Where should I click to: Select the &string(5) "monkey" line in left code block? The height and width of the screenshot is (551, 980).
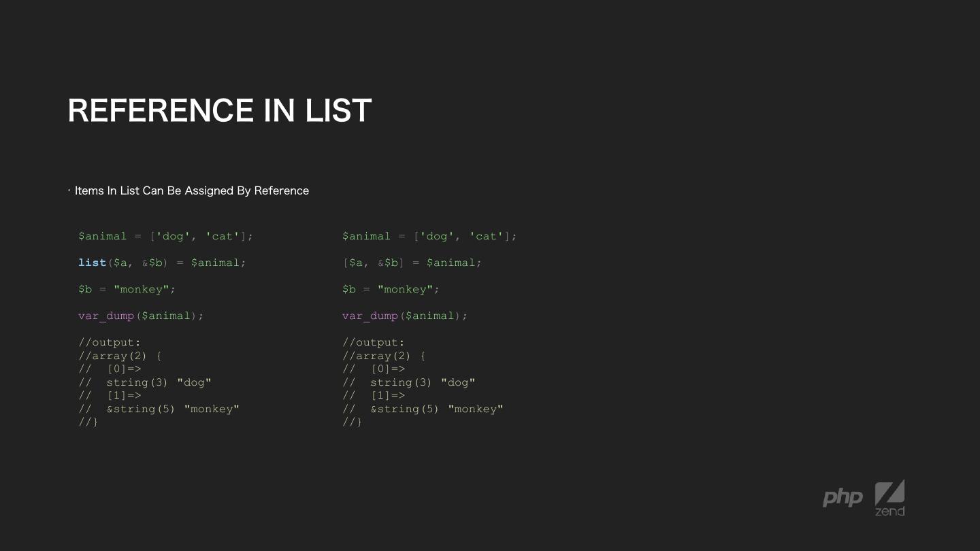coord(159,409)
